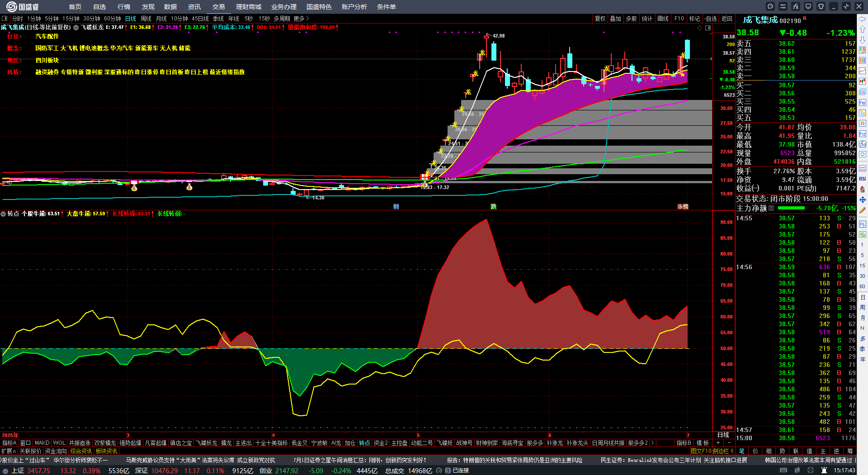Toggle the square panel icon at chart top-right
868x475 pixels.
click(x=708, y=28)
